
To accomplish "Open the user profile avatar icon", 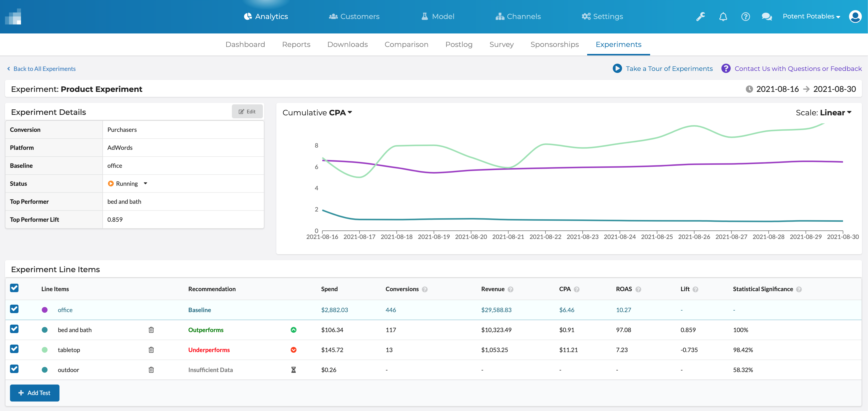I will tap(855, 16).
